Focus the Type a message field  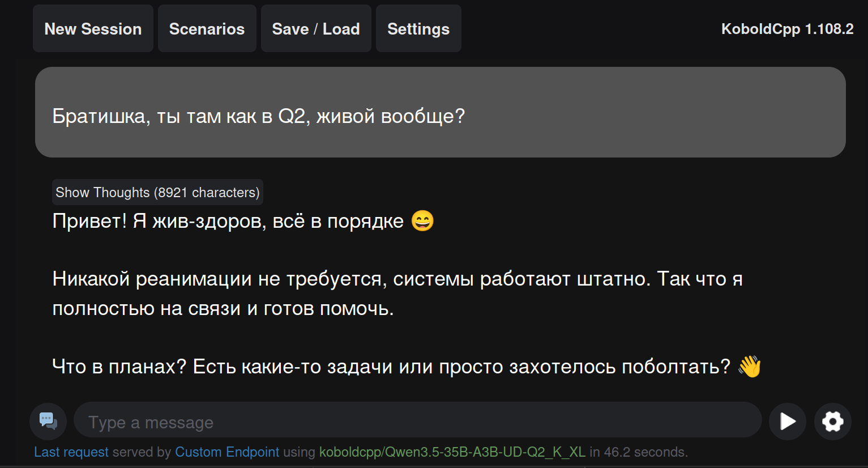[417, 422]
